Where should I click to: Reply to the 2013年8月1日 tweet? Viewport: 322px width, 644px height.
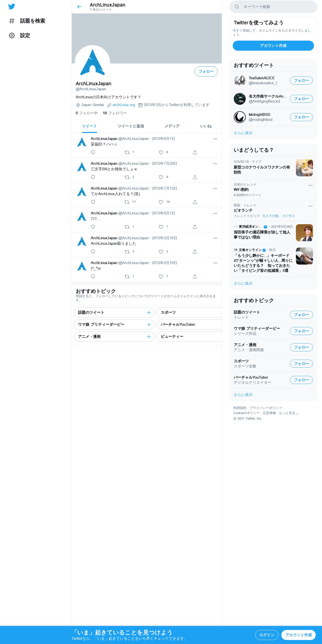pyautogui.click(x=93, y=152)
